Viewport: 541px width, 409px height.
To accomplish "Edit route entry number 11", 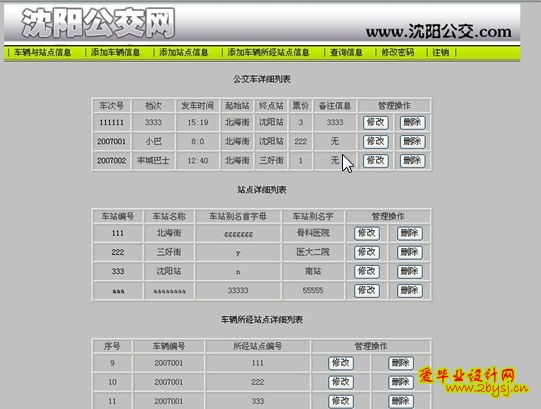I will pos(341,401).
